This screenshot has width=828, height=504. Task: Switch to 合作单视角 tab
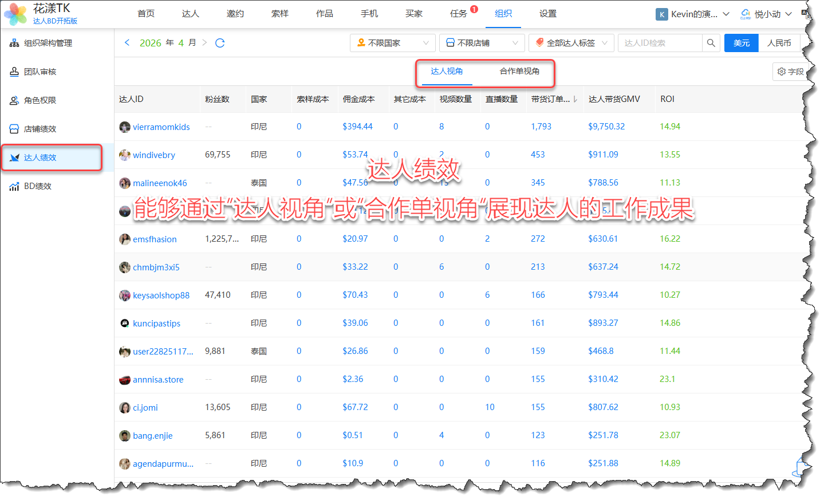coord(519,71)
